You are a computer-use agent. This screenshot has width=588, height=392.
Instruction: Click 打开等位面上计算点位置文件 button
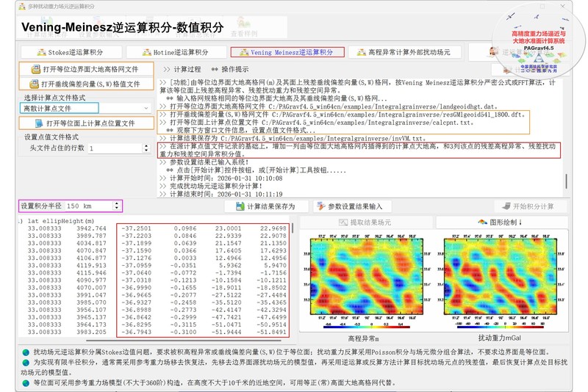click(x=86, y=123)
